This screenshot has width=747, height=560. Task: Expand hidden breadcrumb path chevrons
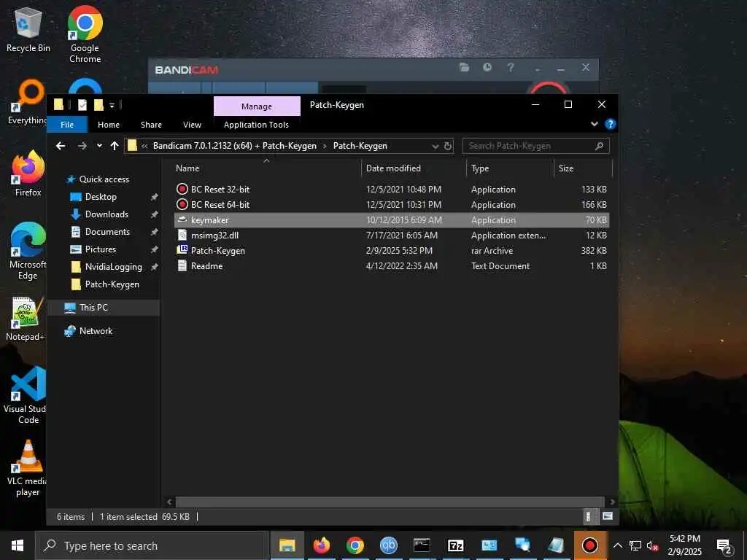[x=144, y=146]
